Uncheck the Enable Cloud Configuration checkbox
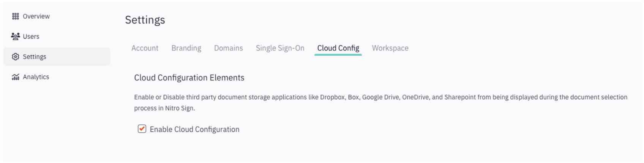 142,129
